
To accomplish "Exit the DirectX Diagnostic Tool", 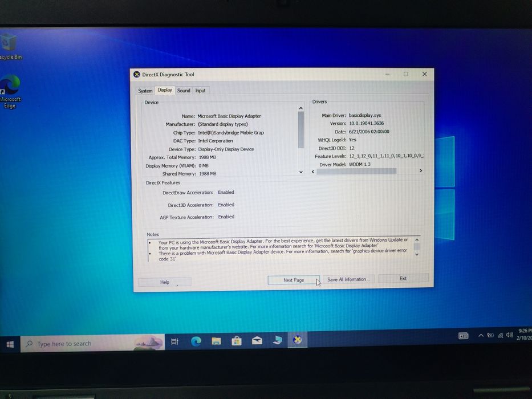I will click(403, 278).
